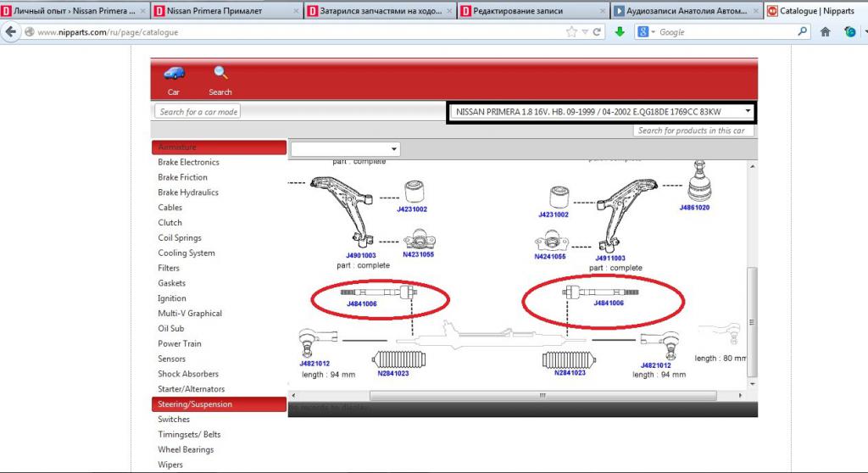Open Ignition category
This screenshot has width=868, height=473.
[171, 298]
